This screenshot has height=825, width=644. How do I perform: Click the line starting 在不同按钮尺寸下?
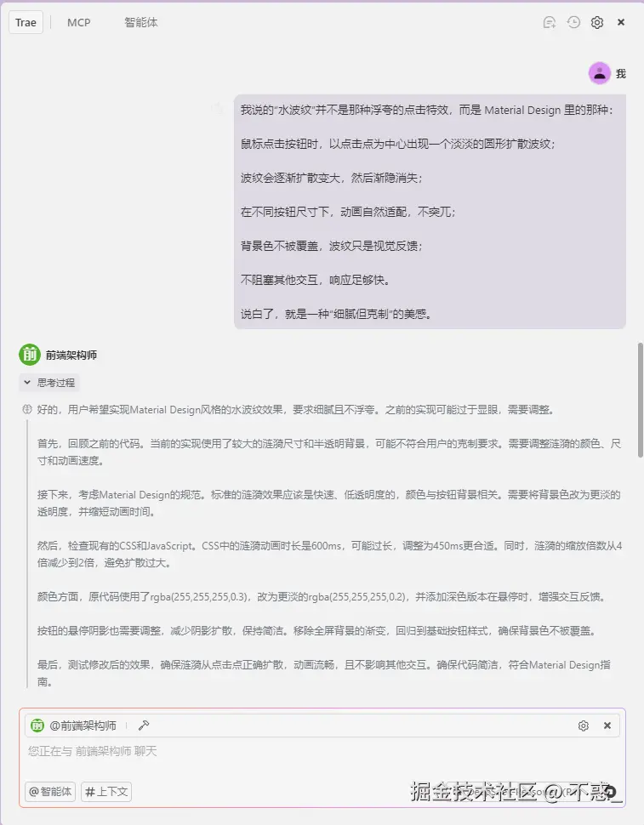click(x=348, y=212)
